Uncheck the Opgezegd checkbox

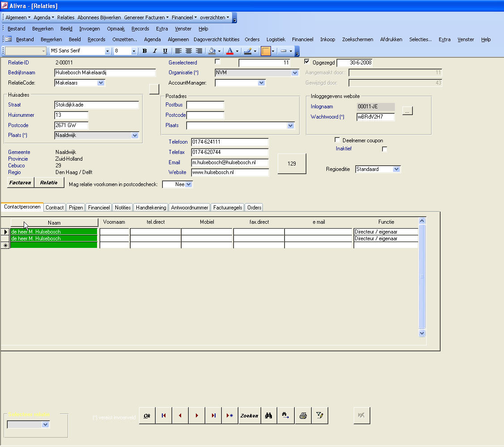coord(307,62)
